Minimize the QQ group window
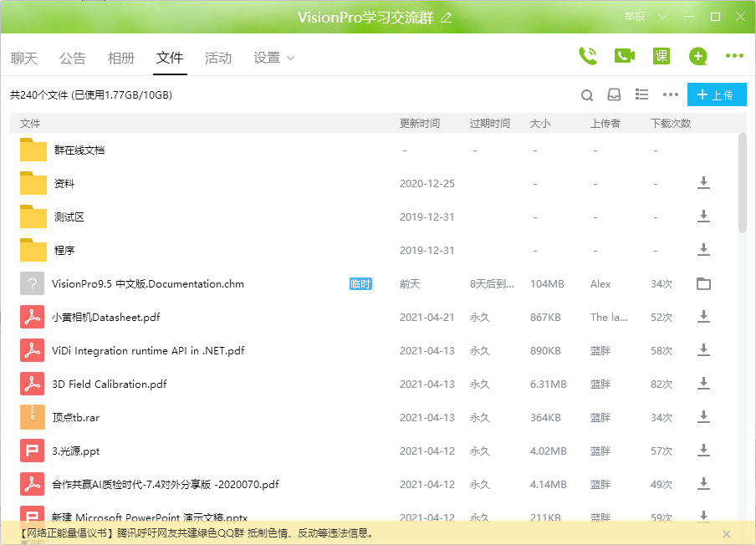The image size is (756, 545). [689, 17]
